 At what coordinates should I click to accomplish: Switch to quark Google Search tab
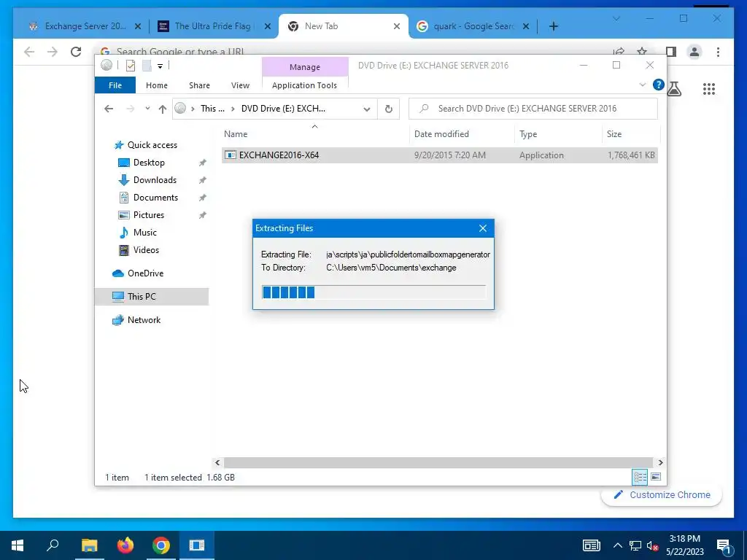pos(473,26)
